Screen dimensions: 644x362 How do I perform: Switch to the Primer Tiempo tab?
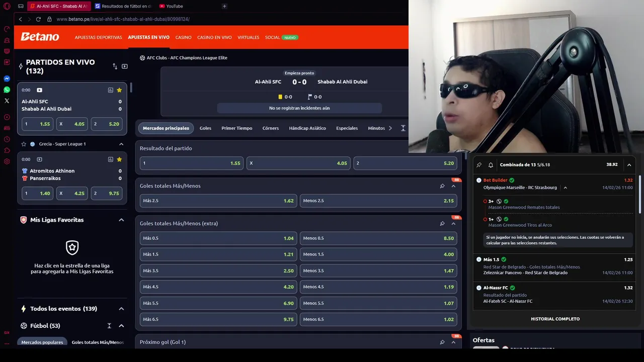pos(237,128)
